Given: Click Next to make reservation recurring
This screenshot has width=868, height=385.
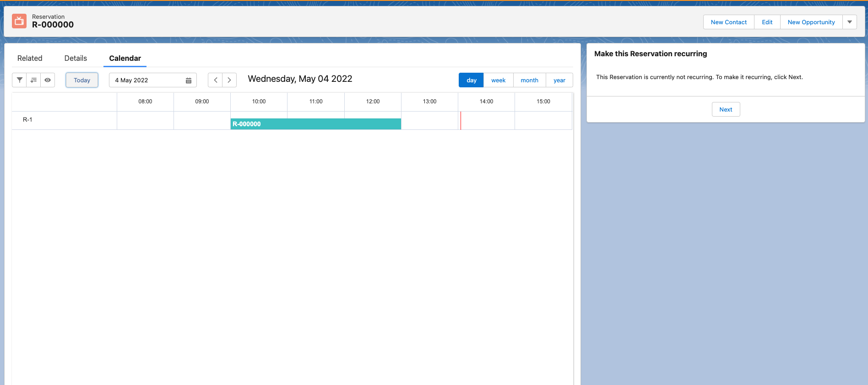Looking at the screenshot, I should click(x=726, y=109).
